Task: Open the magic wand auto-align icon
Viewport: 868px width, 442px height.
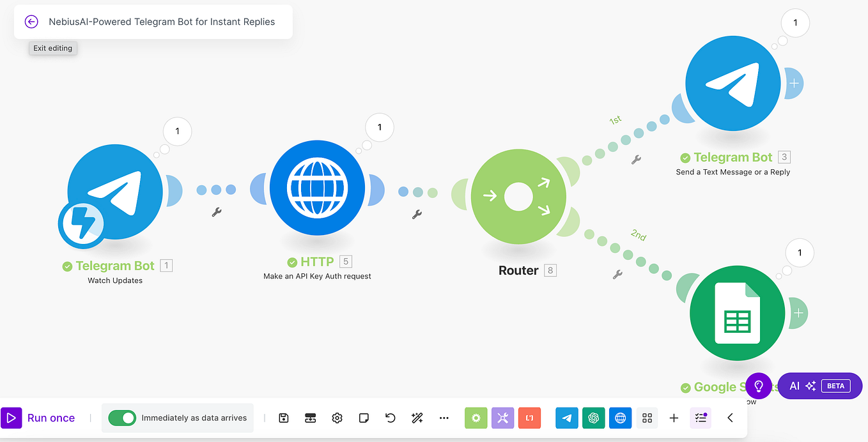Action: click(417, 418)
